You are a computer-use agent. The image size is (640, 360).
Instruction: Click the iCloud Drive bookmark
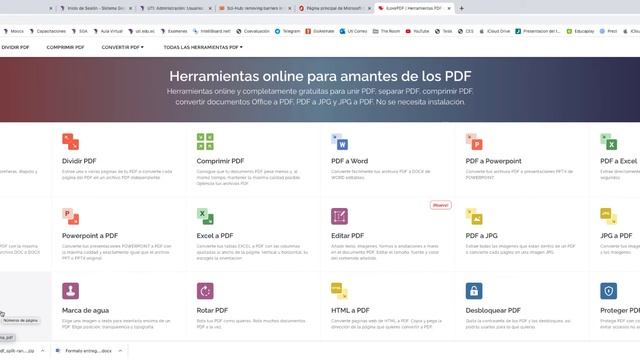pyautogui.click(x=495, y=31)
